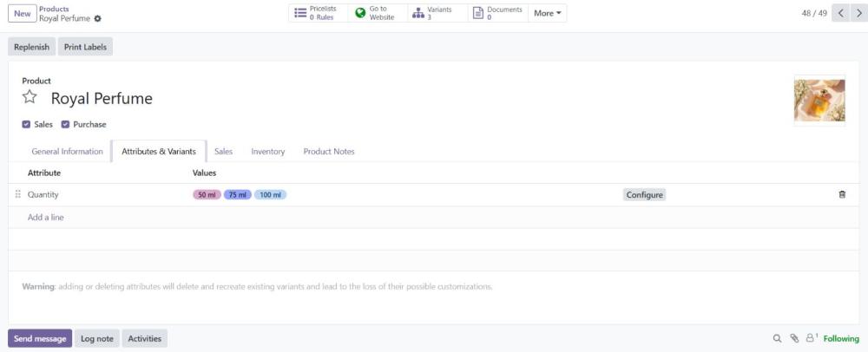Mark Royal Perfume as favorite with the star
The image size is (868, 352).
point(30,98)
